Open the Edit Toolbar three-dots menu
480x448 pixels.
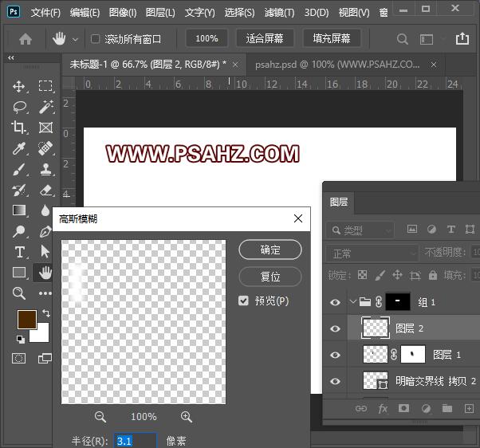point(45,293)
